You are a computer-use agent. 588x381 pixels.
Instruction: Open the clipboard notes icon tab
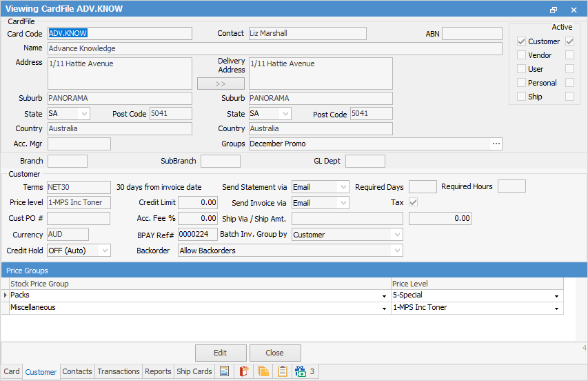[x=283, y=371]
